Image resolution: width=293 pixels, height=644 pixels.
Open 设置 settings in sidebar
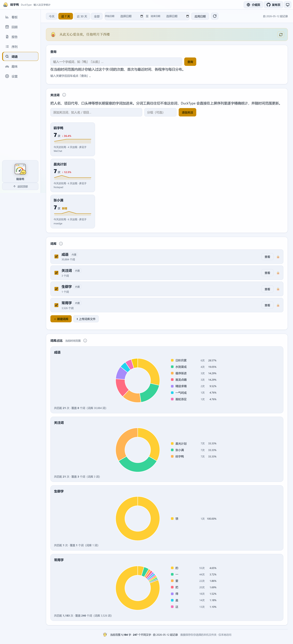click(20, 76)
